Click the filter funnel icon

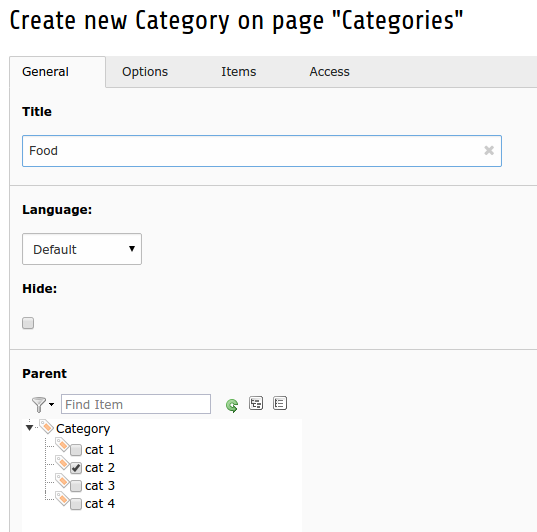pos(39,405)
